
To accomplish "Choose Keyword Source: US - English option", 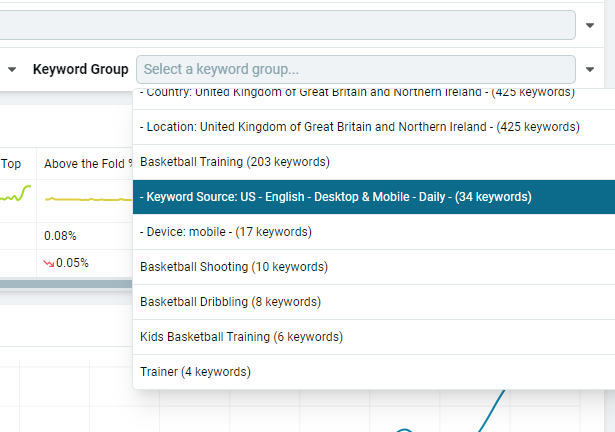I will tap(374, 197).
